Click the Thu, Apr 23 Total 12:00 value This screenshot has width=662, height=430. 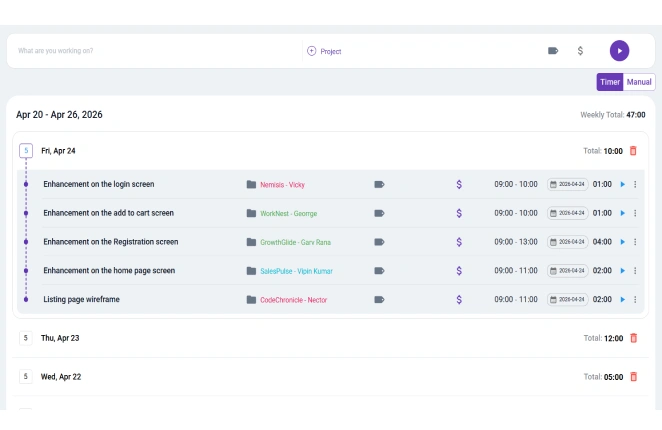click(613, 338)
